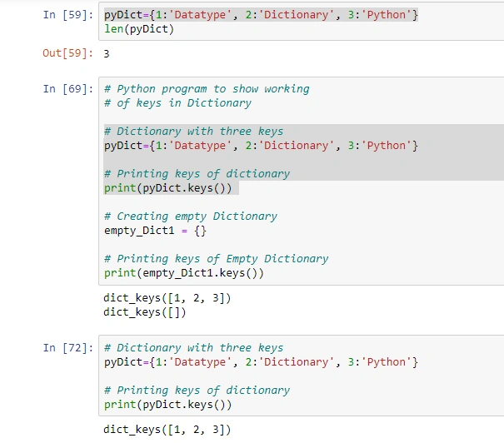Screen dimensions: 504x443
Task: Click the pyDict assignment line in cell 69
Action: tap(261, 146)
